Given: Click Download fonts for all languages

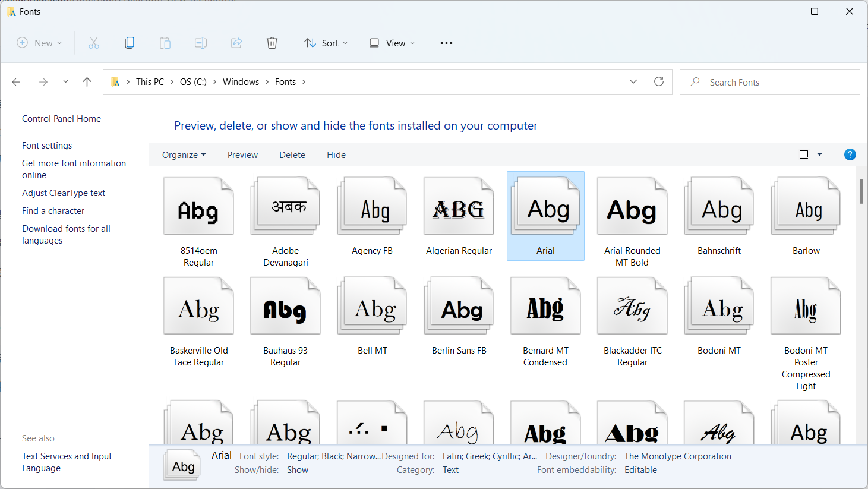Looking at the screenshot, I should pyautogui.click(x=66, y=234).
